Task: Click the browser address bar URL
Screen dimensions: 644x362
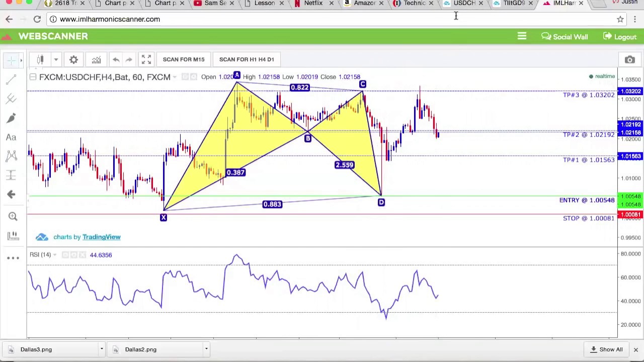Action: pyautogui.click(x=110, y=19)
